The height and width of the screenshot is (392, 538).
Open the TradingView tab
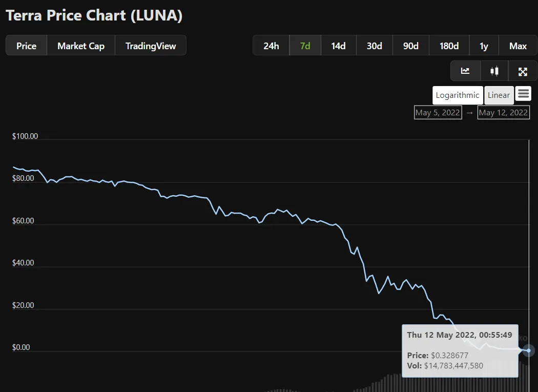[x=151, y=46]
